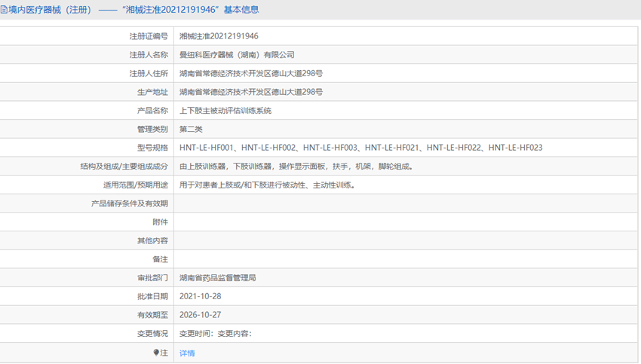Image resolution: width=641 pixels, height=364 pixels.
Task: Select management class value 第二类
Action: [191, 129]
